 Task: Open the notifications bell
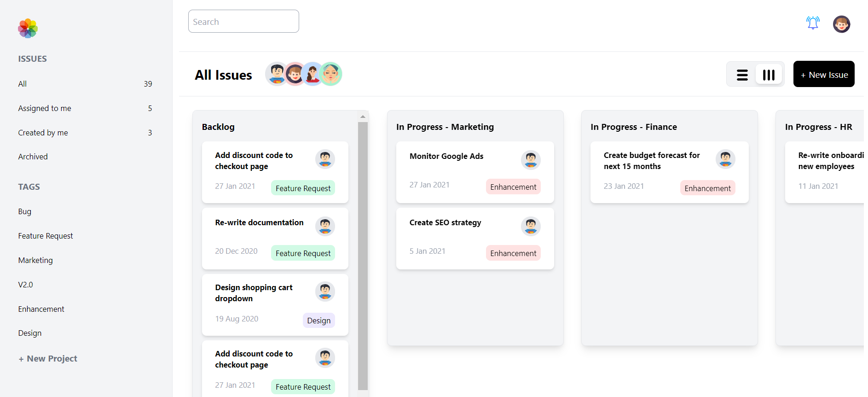813,22
